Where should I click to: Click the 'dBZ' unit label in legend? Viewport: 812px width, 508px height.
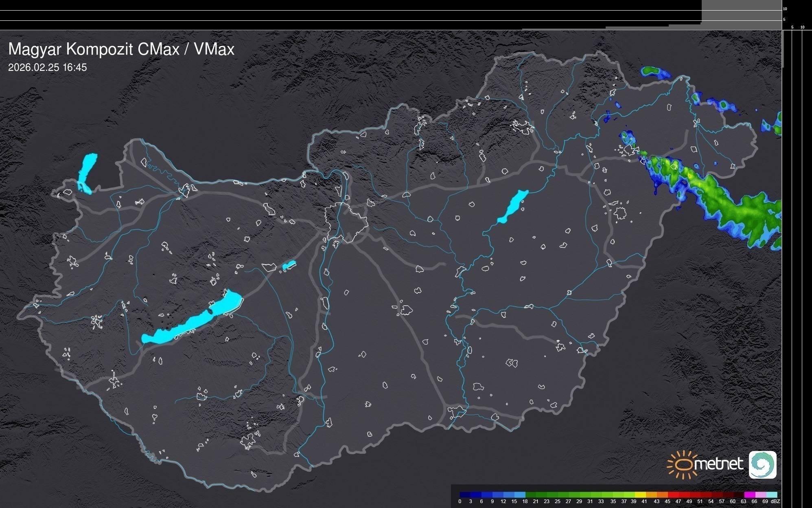click(775, 501)
